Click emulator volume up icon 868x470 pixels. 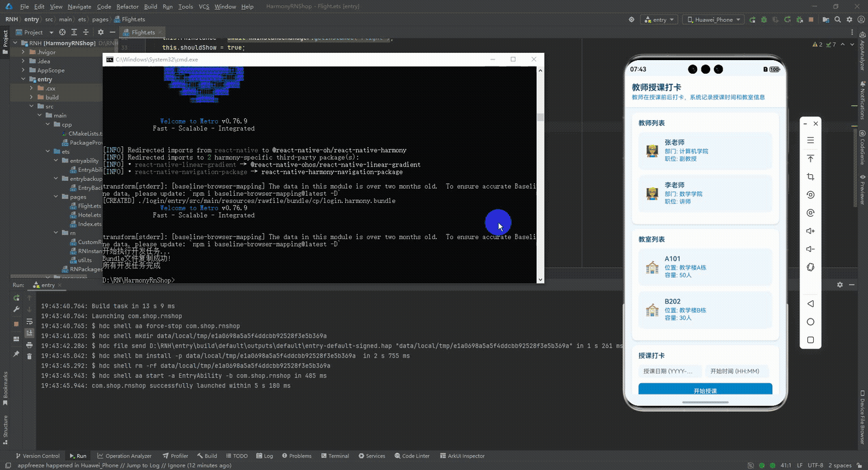coord(811,231)
